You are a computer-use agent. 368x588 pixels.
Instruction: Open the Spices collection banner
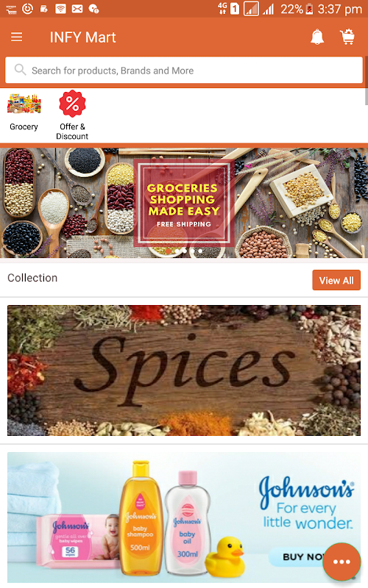tap(184, 370)
